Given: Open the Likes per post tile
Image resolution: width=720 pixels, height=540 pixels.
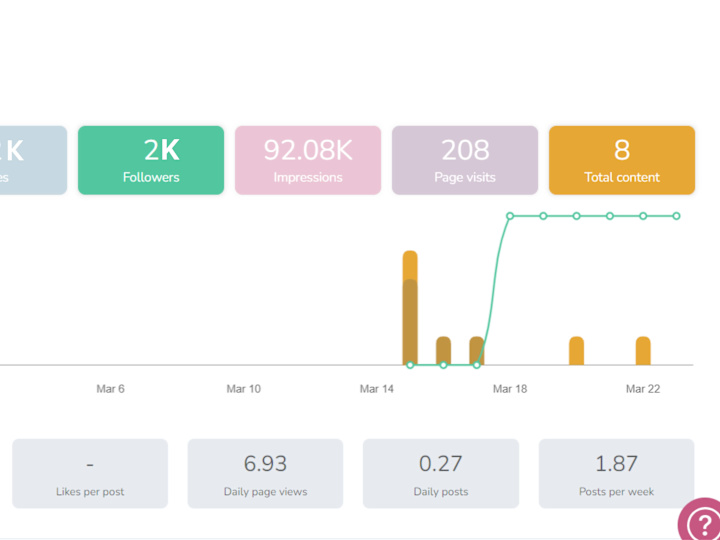Looking at the screenshot, I should coord(90,473).
